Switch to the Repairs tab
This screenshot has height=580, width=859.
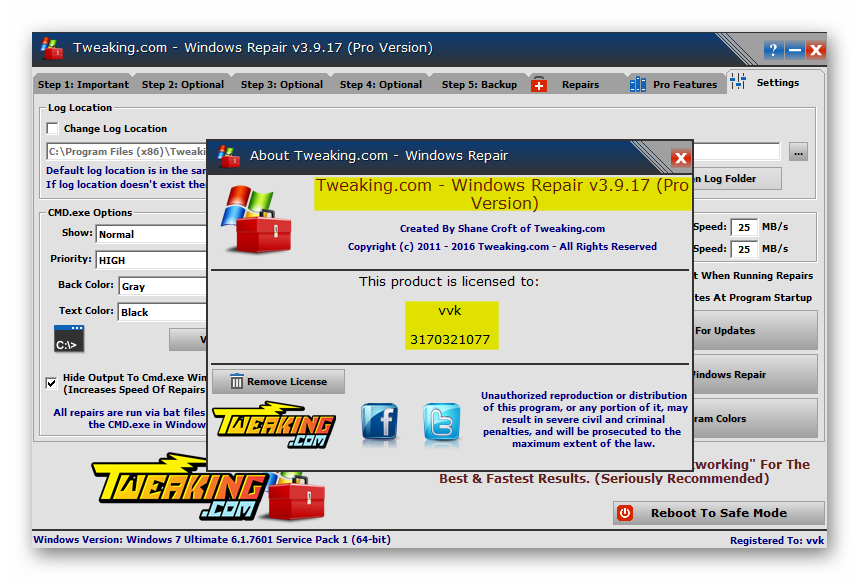(x=580, y=84)
